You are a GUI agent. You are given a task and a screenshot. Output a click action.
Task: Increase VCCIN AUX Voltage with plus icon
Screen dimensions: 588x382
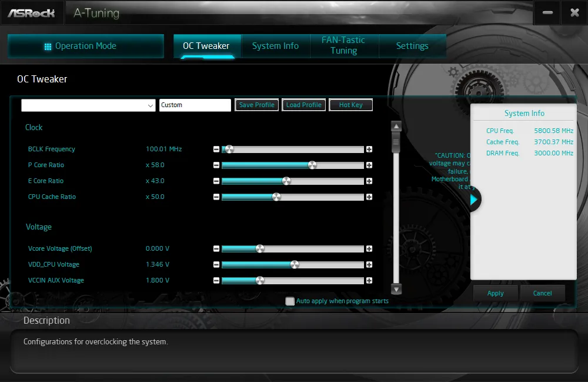pyautogui.click(x=369, y=281)
